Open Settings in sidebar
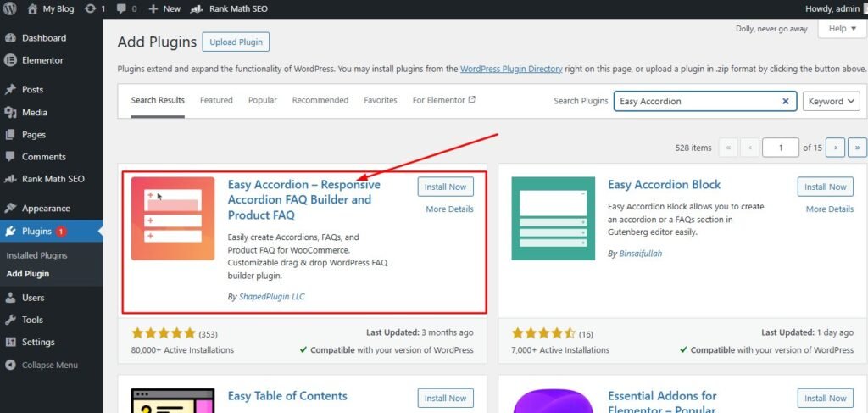 [38, 342]
